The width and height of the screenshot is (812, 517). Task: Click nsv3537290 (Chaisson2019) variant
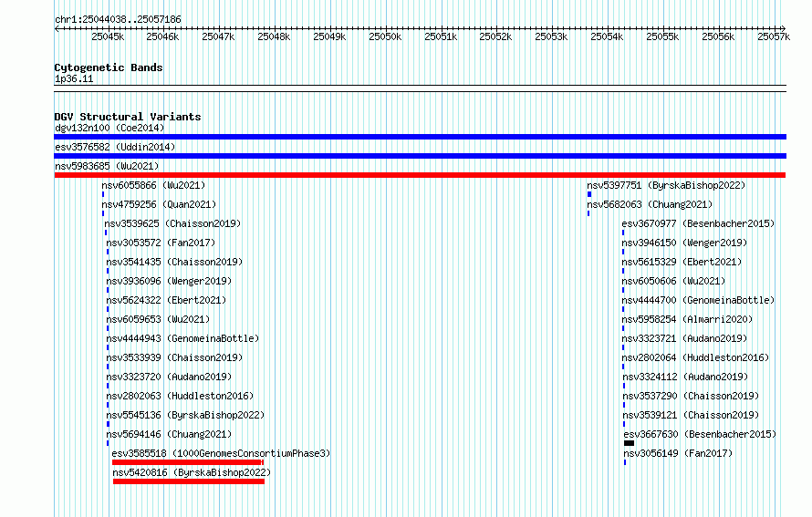[x=691, y=396]
